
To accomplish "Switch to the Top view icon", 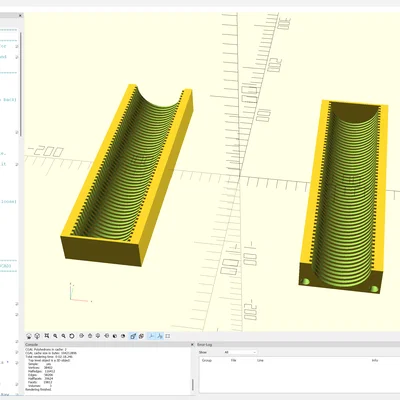I will [x=90, y=336].
